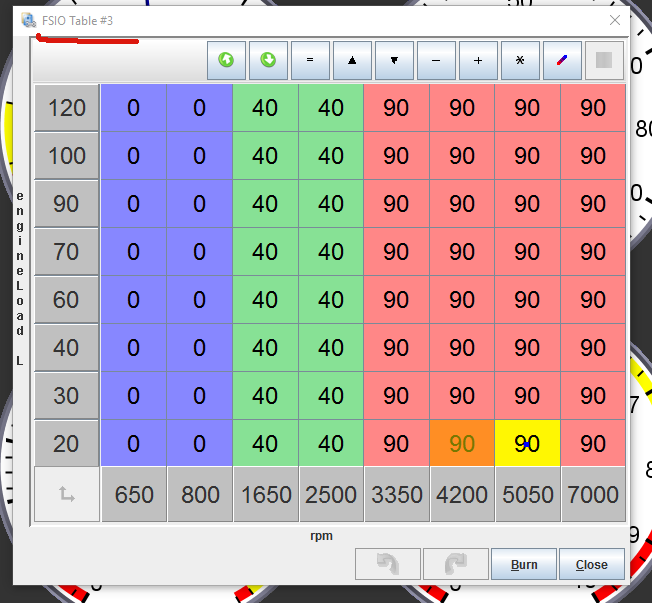Viewport: 652px width, 603px height.
Task: Click the axis swap arrows icon
Action: (x=66, y=494)
